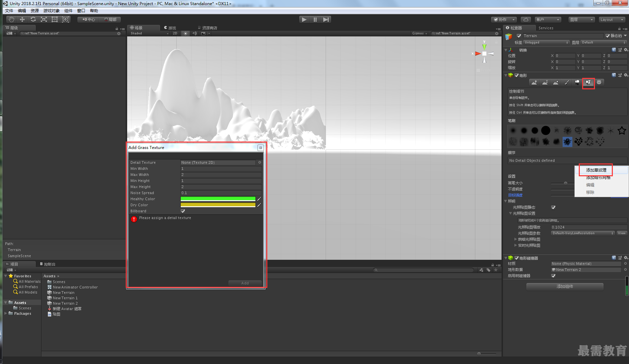Select the combined Transform tool
This screenshot has width=629, height=364.
click(65, 20)
